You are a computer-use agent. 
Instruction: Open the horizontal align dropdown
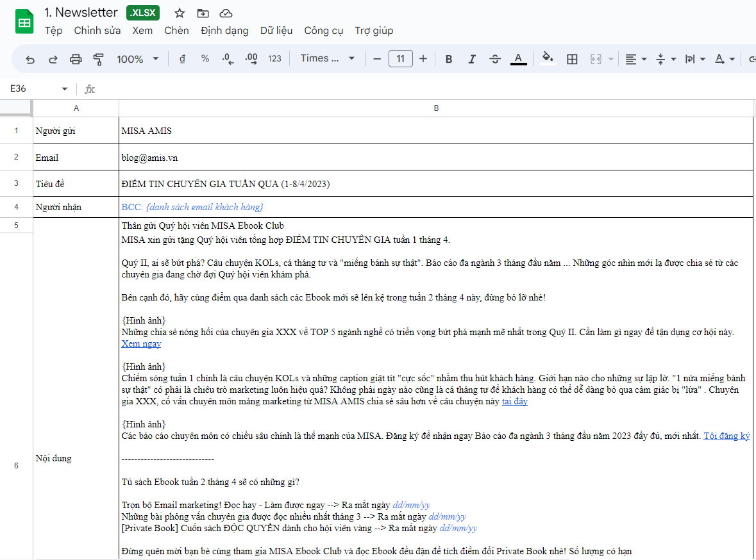click(x=635, y=60)
